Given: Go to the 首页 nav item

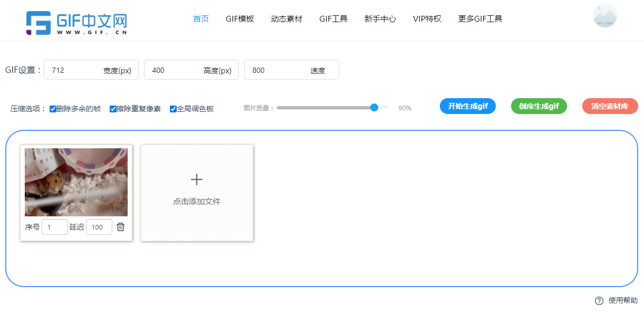Looking at the screenshot, I should (201, 19).
